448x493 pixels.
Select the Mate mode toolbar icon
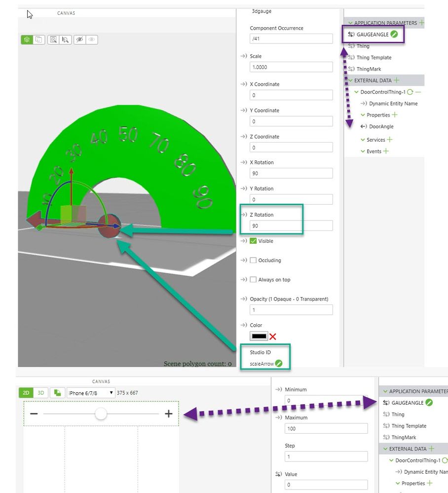pyautogui.click(x=38, y=39)
